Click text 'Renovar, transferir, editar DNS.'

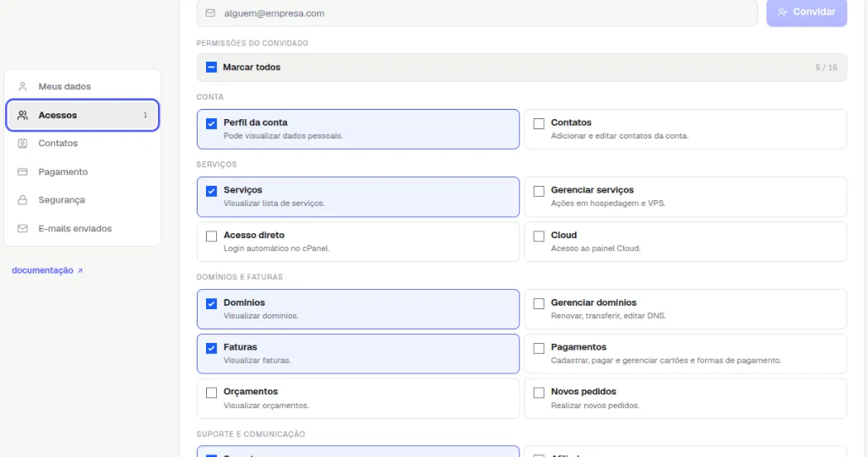tap(609, 316)
